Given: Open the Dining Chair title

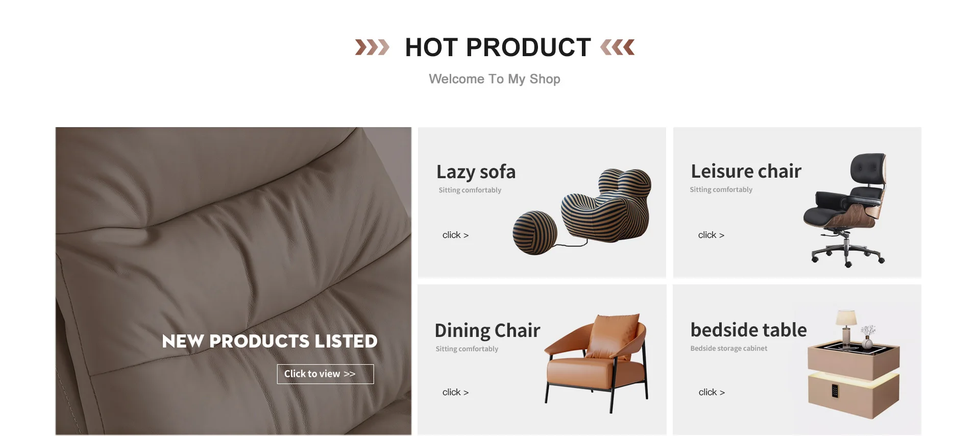Looking at the screenshot, I should [487, 331].
